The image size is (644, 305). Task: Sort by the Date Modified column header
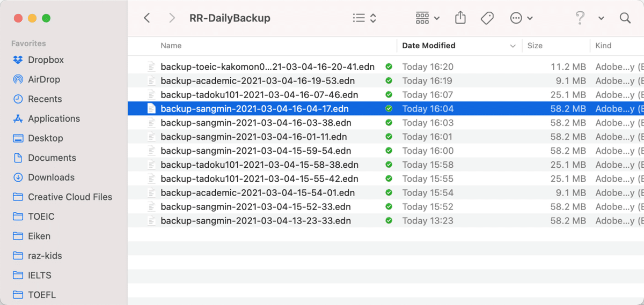429,46
